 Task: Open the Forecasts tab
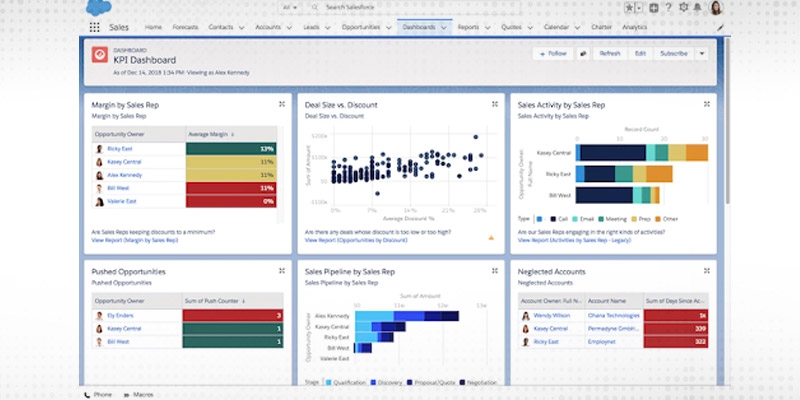point(185,27)
